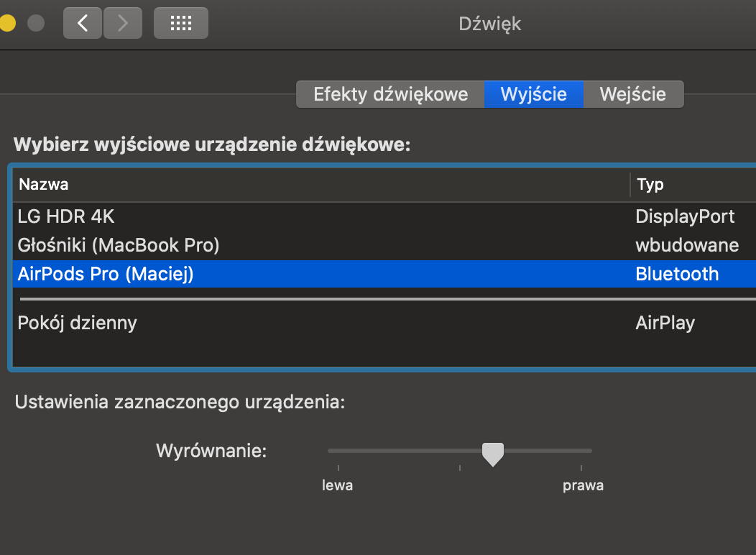Viewport: 756px width, 555px height.
Task: Choose Głośniki (MacBook Pro) as output
Action: click(118, 245)
